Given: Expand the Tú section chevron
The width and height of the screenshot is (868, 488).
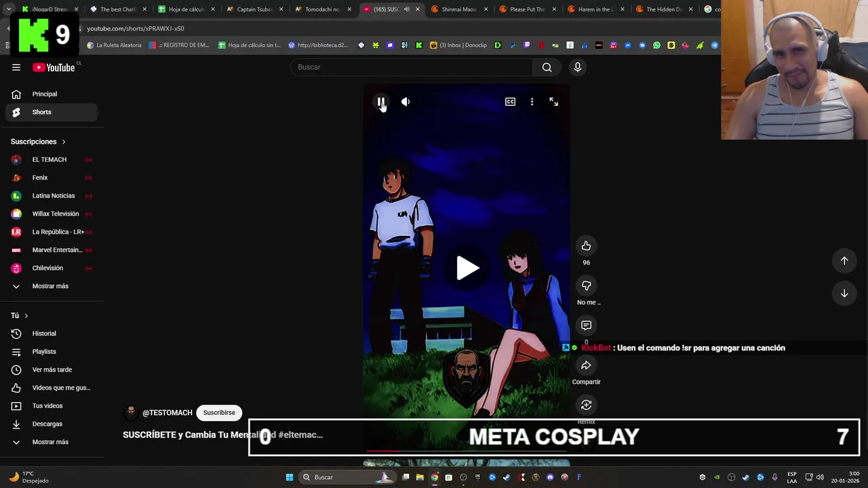Looking at the screenshot, I should click(26, 316).
